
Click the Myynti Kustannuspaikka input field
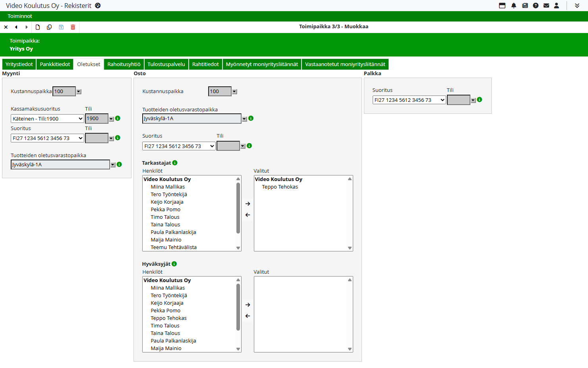coord(64,92)
